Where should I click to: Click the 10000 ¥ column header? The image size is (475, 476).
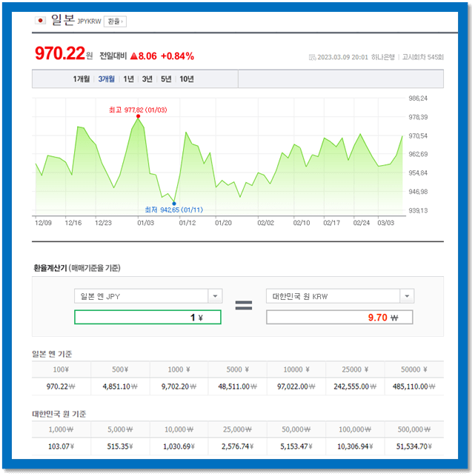pos(296,369)
